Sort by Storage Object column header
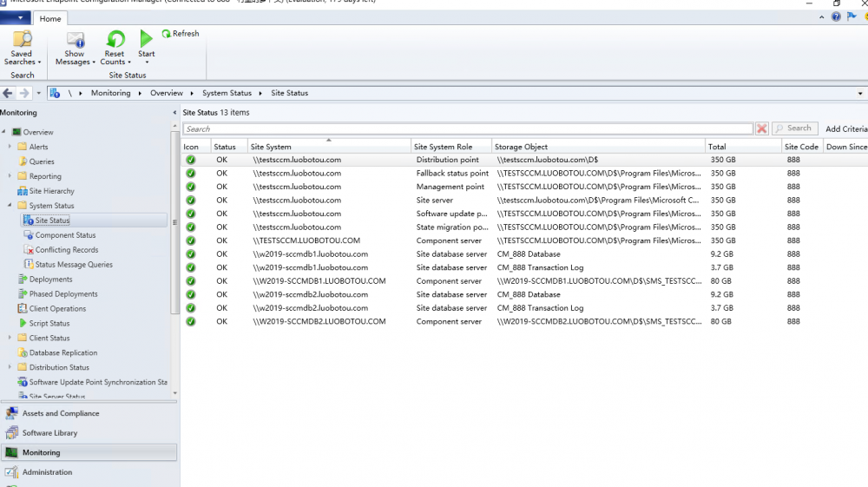The width and height of the screenshot is (868, 487). pyautogui.click(x=598, y=147)
